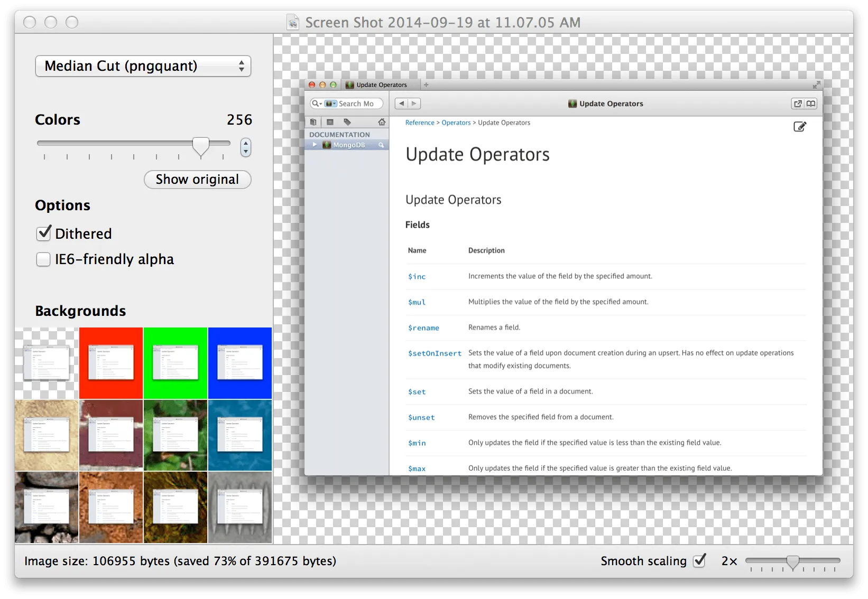
Task: Toggle the Smooth scaling checkbox
Action: (x=699, y=561)
